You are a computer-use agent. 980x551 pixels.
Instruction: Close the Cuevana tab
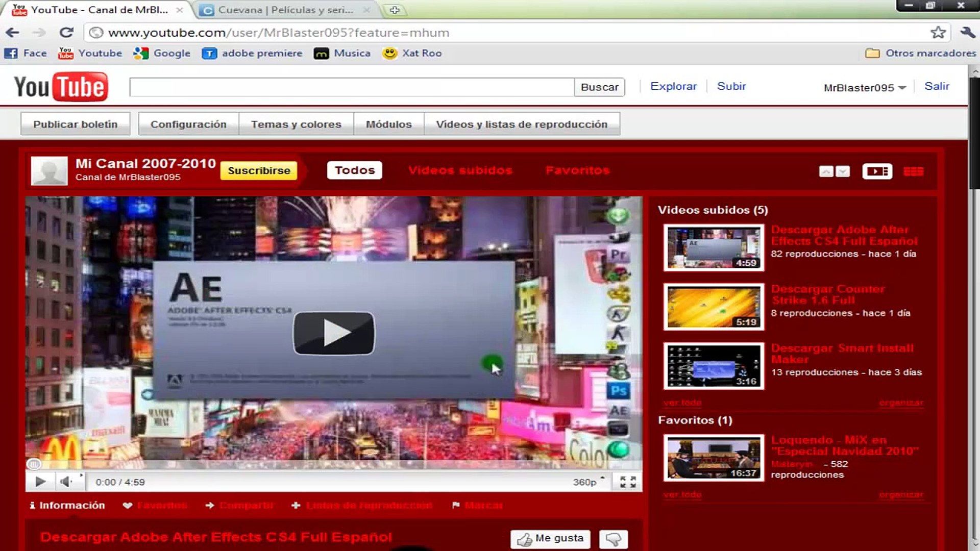[x=366, y=10]
